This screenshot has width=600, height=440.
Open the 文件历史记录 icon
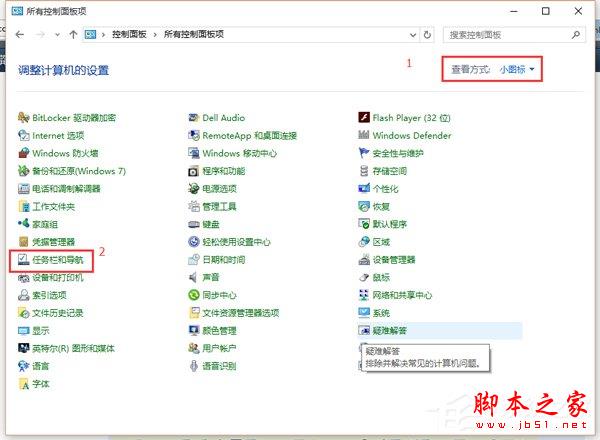[x=23, y=313]
